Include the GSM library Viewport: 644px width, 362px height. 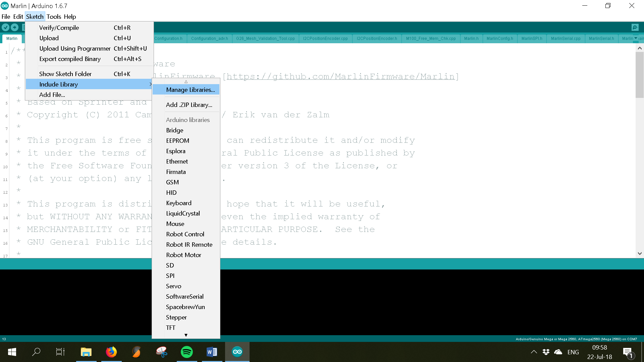(186, 182)
